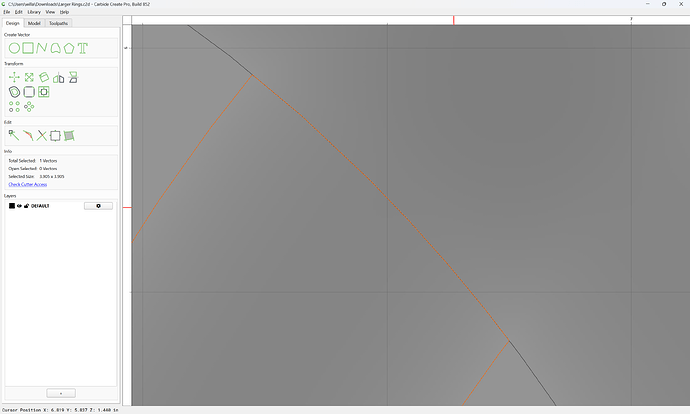The width and height of the screenshot is (690, 414).
Task: Follow the Check Cutter Access link
Action: (x=28, y=184)
